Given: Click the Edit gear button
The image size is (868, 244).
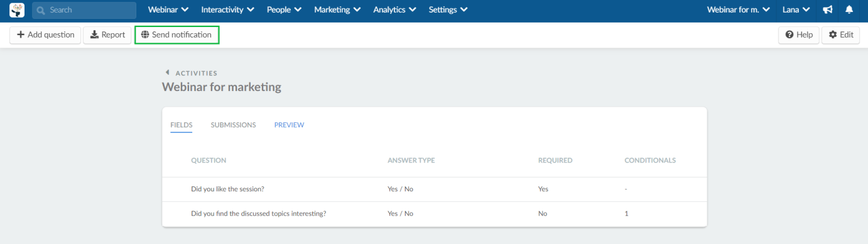Looking at the screenshot, I should [x=840, y=35].
